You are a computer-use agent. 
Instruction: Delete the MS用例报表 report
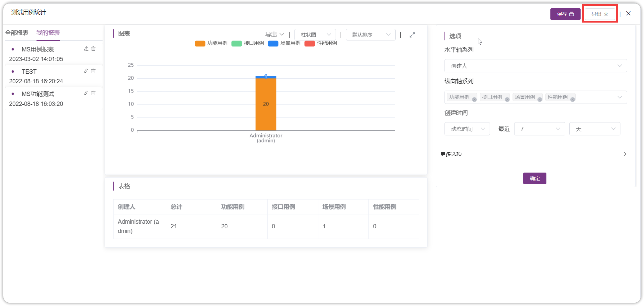click(94, 49)
